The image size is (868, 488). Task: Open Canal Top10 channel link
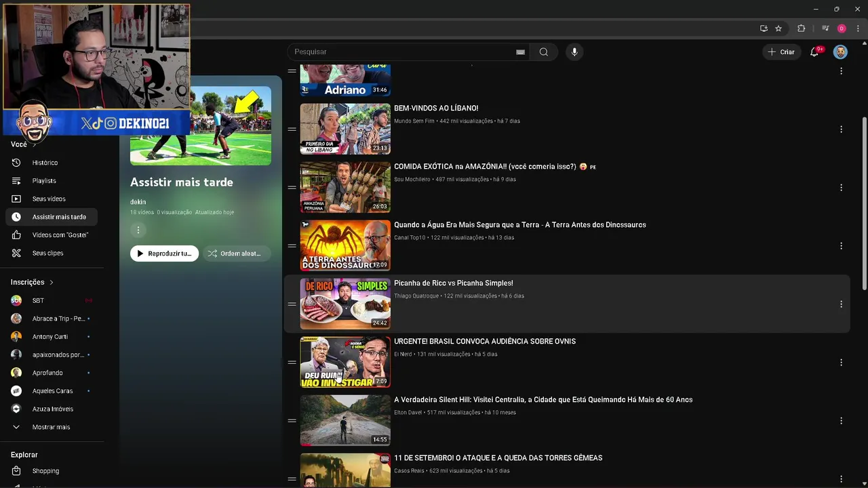point(410,238)
